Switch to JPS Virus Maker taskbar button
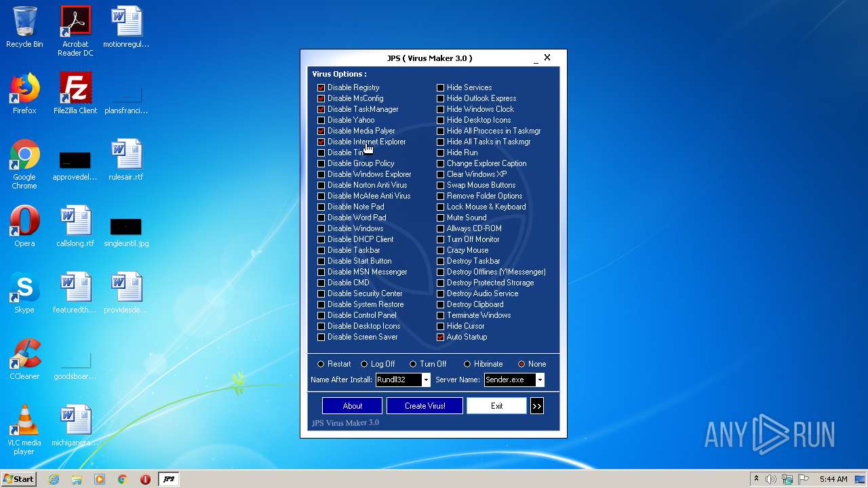The width and height of the screenshot is (868, 488). point(169,479)
